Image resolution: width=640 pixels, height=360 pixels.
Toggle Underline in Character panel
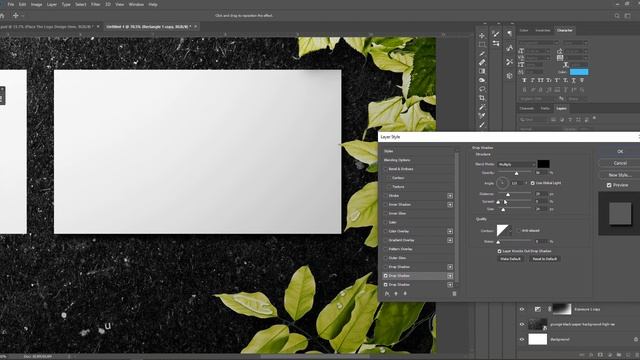[x=573, y=80]
